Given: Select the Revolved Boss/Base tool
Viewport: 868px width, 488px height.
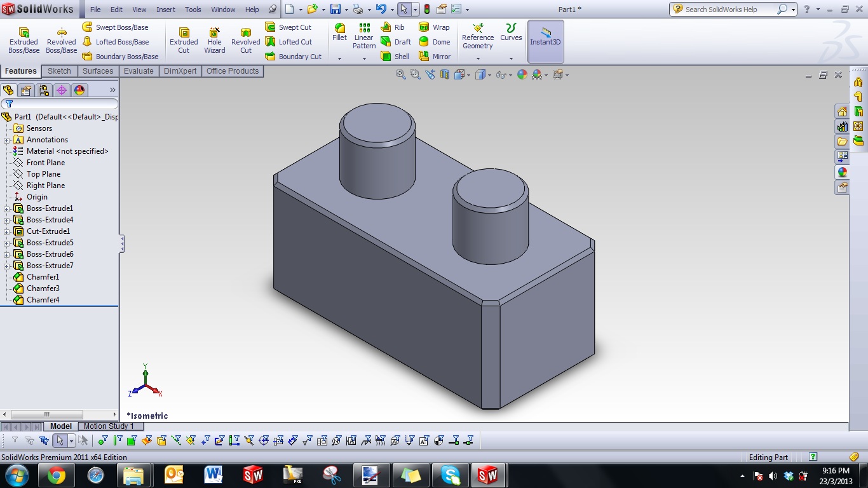Looking at the screenshot, I should point(61,41).
